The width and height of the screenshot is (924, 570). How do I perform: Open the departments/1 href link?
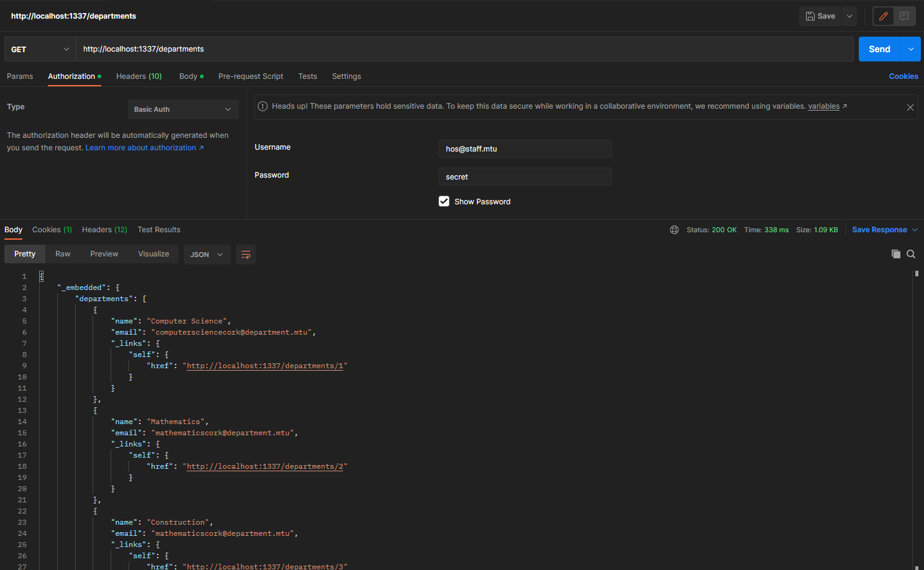click(x=265, y=366)
